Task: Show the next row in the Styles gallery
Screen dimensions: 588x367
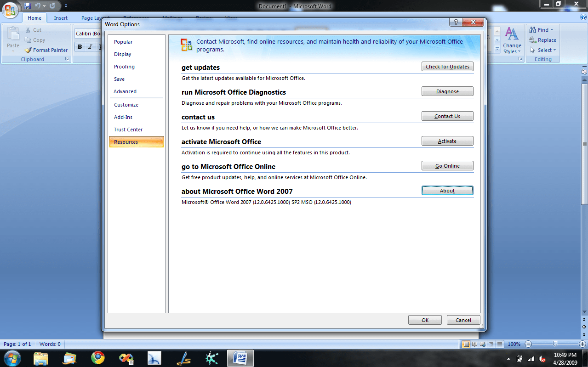Action: (x=497, y=40)
